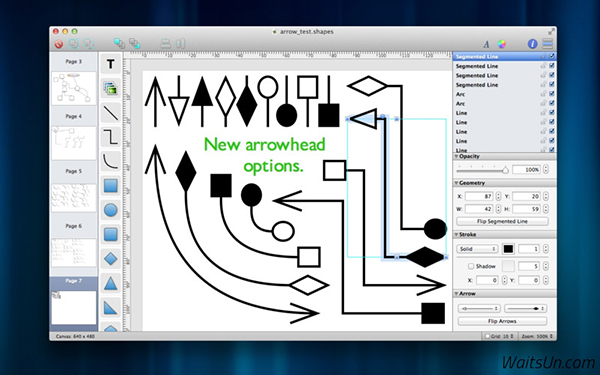
Task: Collapse the Geometry section
Action: pyautogui.click(x=457, y=183)
